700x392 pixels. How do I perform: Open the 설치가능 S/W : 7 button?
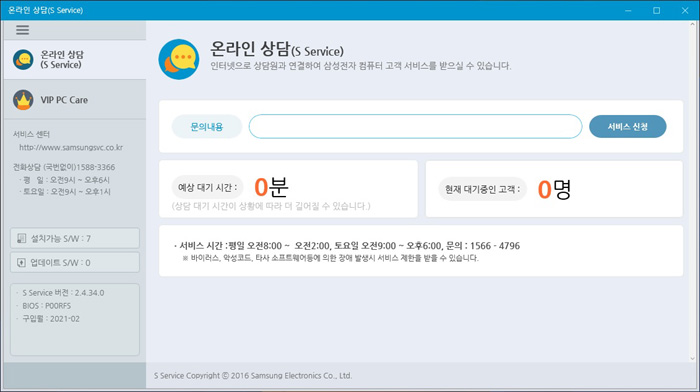point(75,238)
